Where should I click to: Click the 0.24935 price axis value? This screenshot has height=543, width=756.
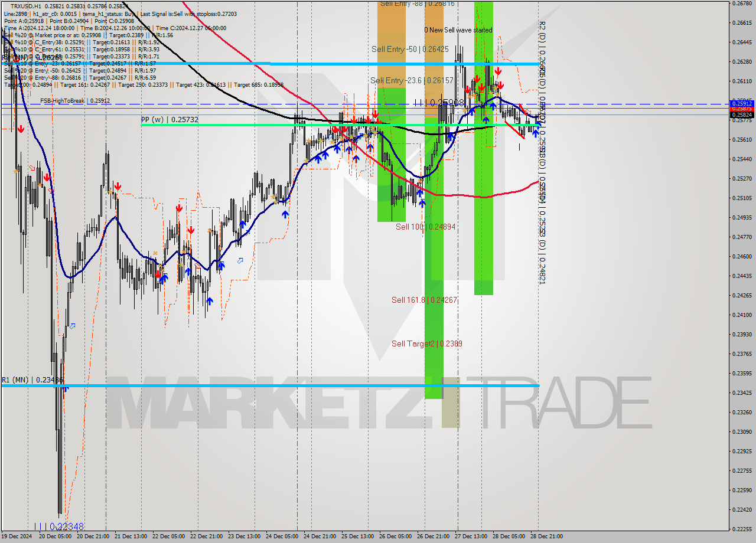click(x=742, y=218)
